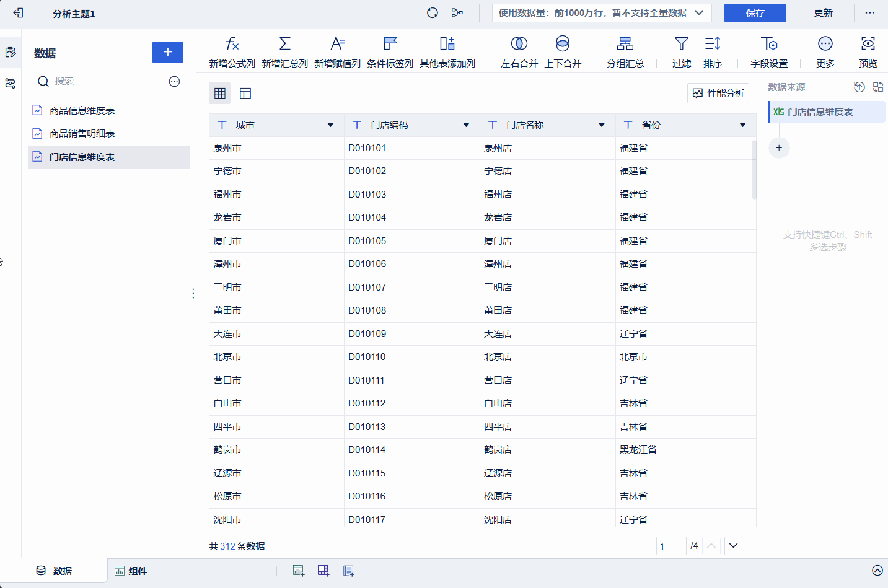Click the 上下合并 union icon
Viewport: 888px width, 588px height.
(562, 44)
